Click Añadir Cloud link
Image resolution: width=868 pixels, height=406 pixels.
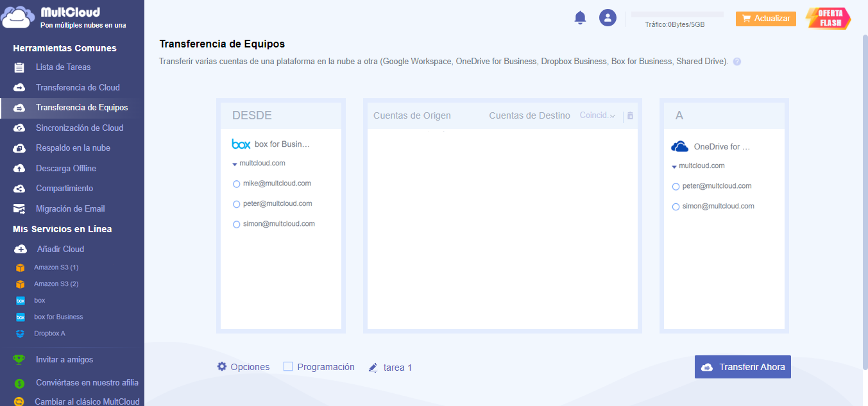coord(61,249)
